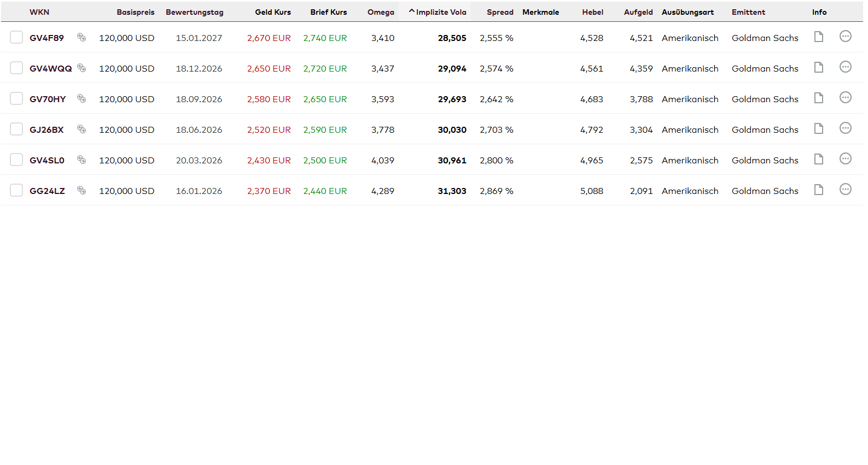The width and height of the screenshot is (868, 465).
Task: Sort by the Bewertungstag column header
Action: [194, 12]
